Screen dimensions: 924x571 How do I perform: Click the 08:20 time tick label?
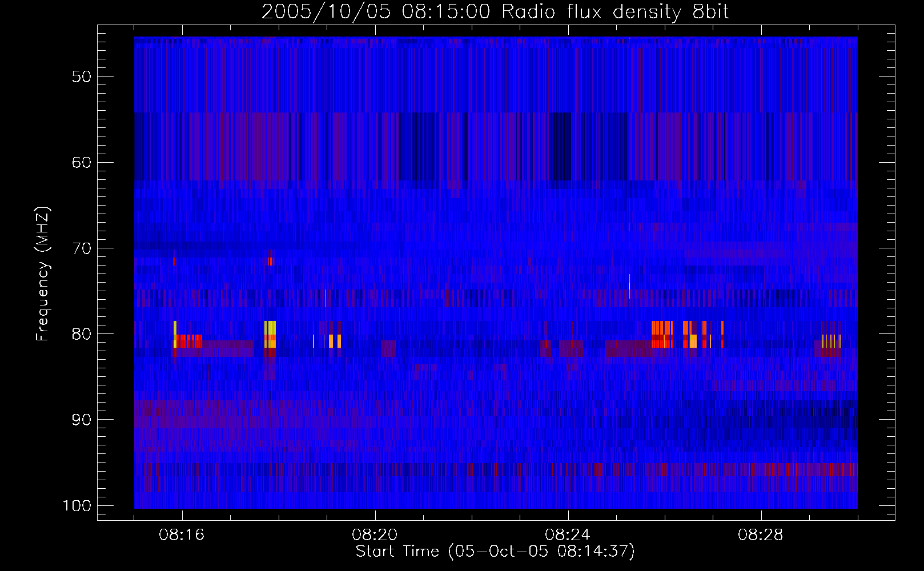(375, 535)
